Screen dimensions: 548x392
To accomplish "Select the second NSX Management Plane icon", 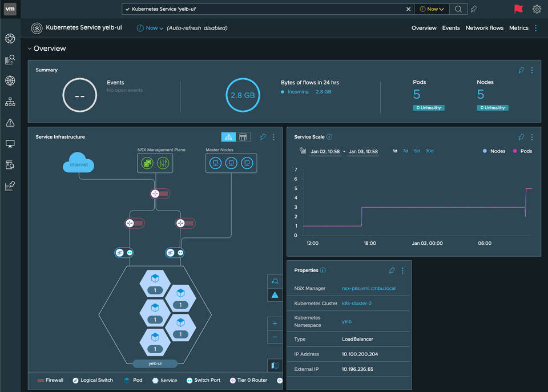I will (163, 163).
